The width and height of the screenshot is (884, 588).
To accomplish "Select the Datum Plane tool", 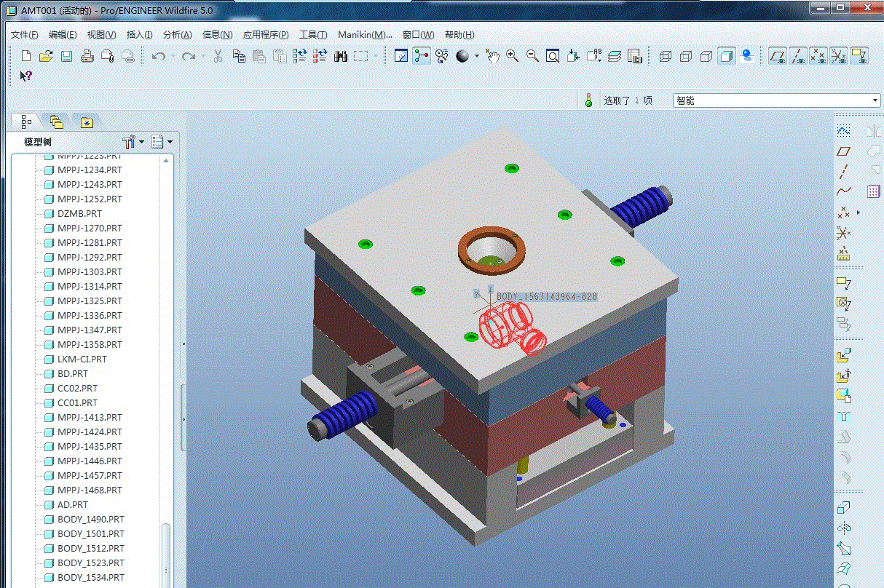I will coord(844,151).
